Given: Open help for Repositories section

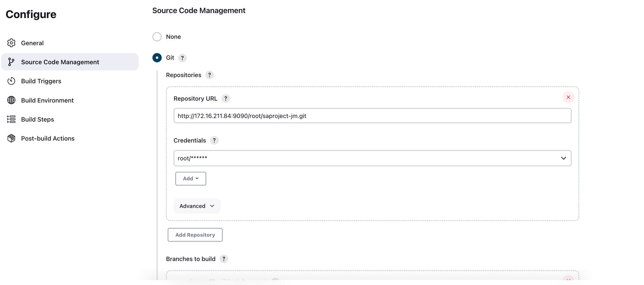Looking at the screenshot, I should point(209,75).
